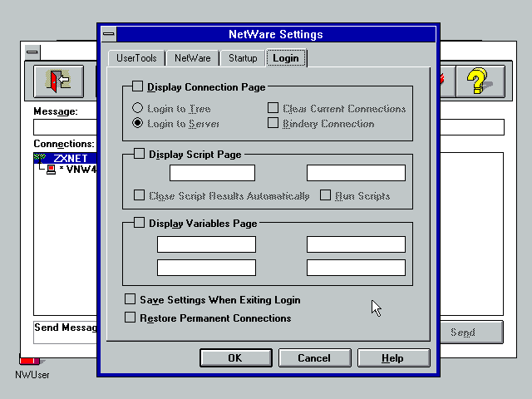Click the NetWare Settings title bar
The height and width of the screenshot is (399, 532).
pyautogui.click(x=276, y=34)
